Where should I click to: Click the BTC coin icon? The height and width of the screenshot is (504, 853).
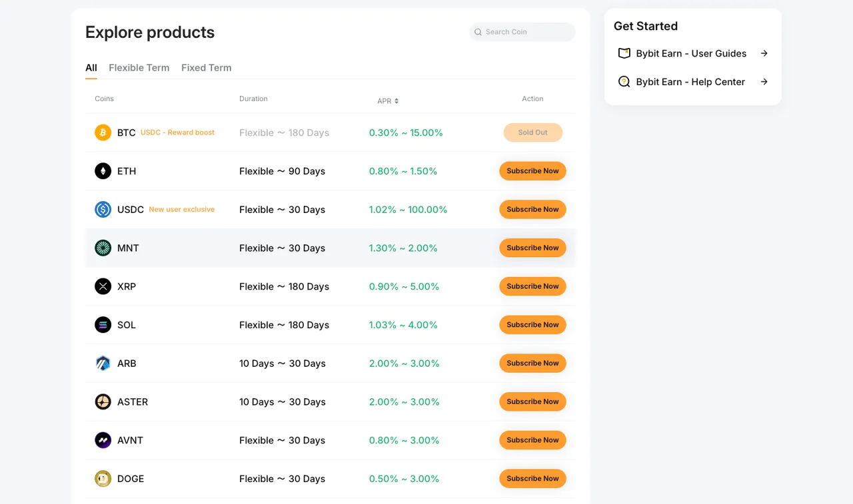[103, 132]
